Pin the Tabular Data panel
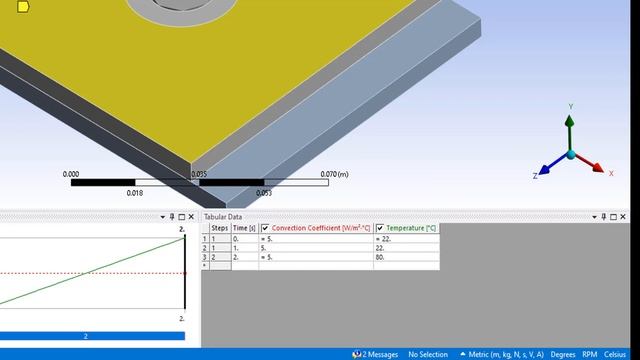The image size is (640, 360). (x=604, y=217)
